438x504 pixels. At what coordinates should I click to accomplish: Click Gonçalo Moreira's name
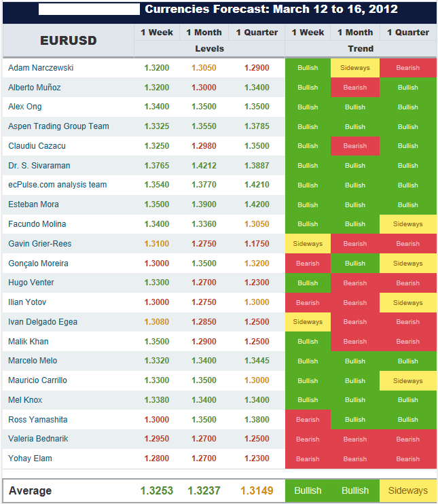coord(38,264)
